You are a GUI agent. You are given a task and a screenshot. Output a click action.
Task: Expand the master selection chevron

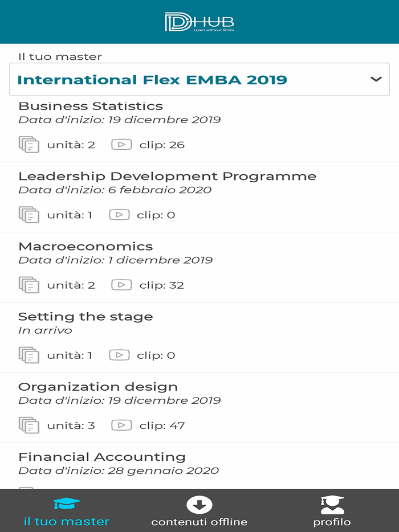point(376,79)
